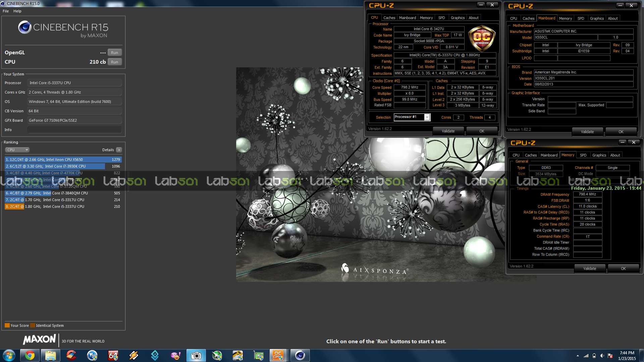
Task: Click the Cinebench R15 logo sphere
Action: coord(25,27)
